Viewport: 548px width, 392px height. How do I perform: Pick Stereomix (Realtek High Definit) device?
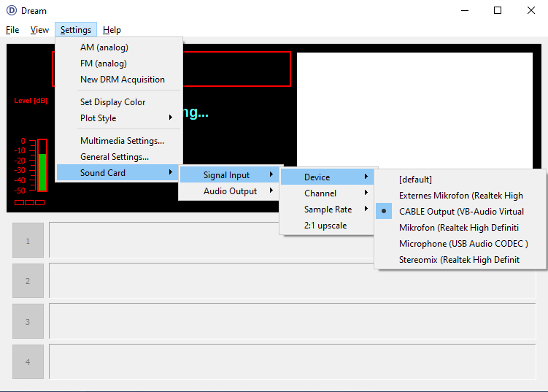coord(459,260)
